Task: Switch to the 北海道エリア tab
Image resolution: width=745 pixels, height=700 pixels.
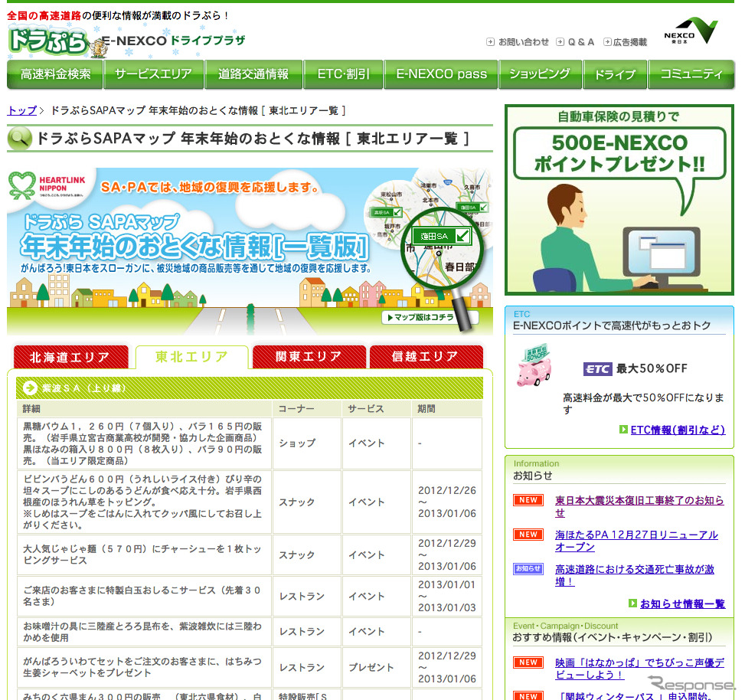Action: point(70,357)
